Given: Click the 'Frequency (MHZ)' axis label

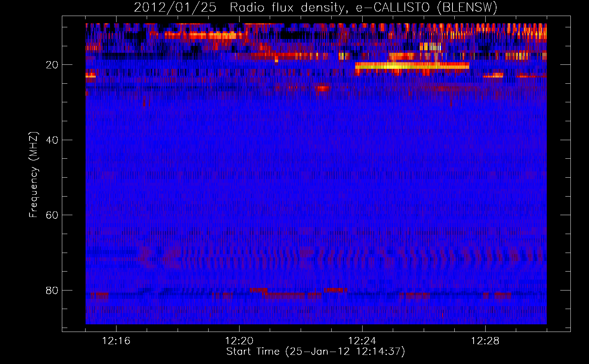Looking at the screenshot, I should (x=33, y=175).
